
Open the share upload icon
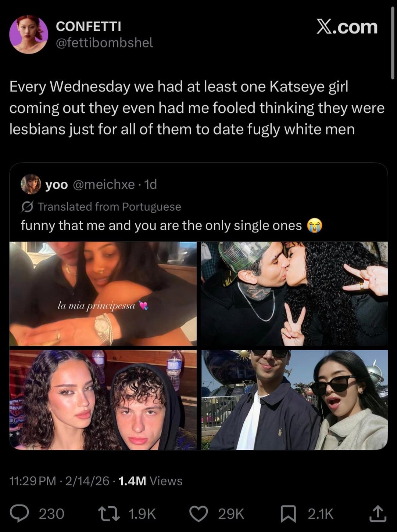(378, 513)
